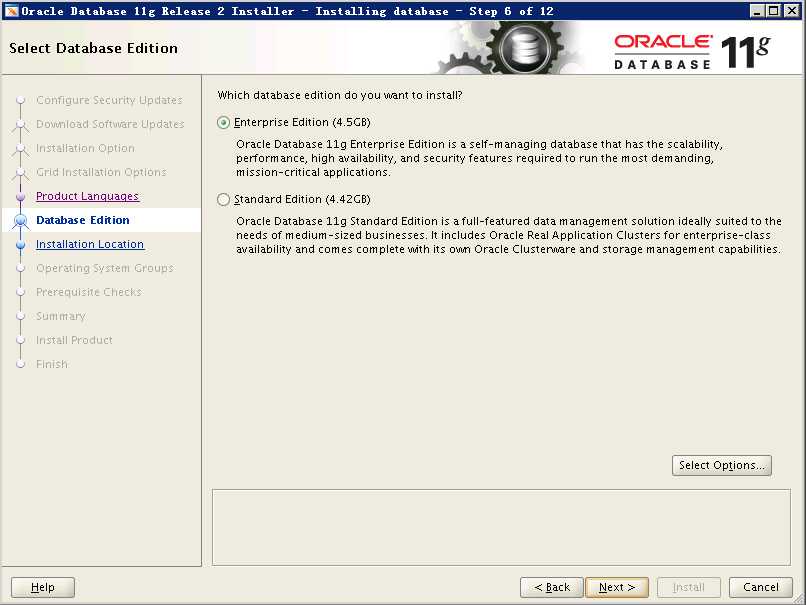806x605 pixels.
Task: Click 'Summary' step text
Action: [x=61, y=316]
